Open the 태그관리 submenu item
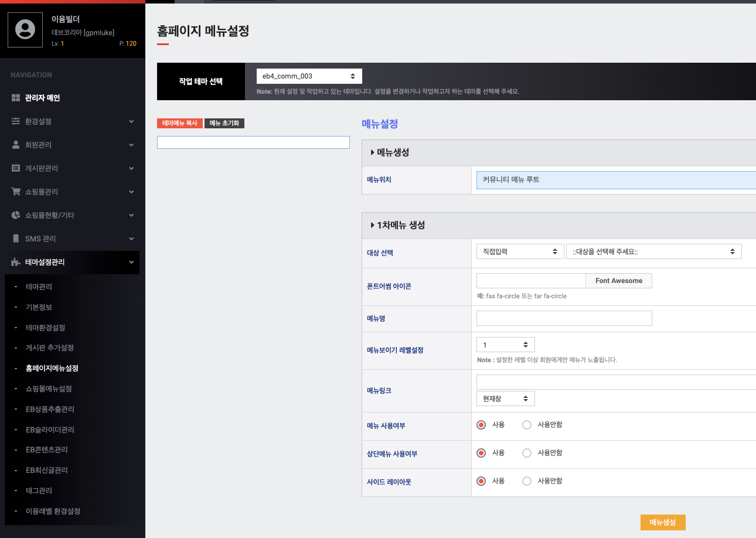The image size is (756, 538). pos(39,491)
